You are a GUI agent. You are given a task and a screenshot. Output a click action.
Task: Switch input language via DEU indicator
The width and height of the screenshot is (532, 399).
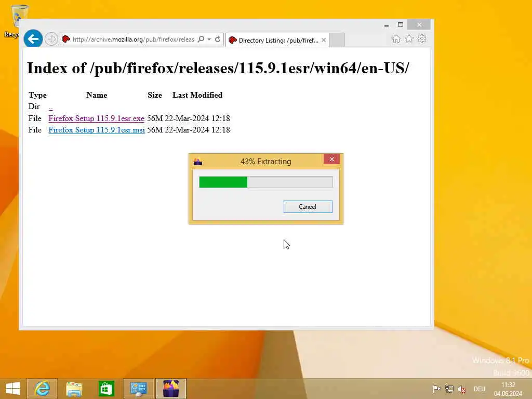pos(480,389)
